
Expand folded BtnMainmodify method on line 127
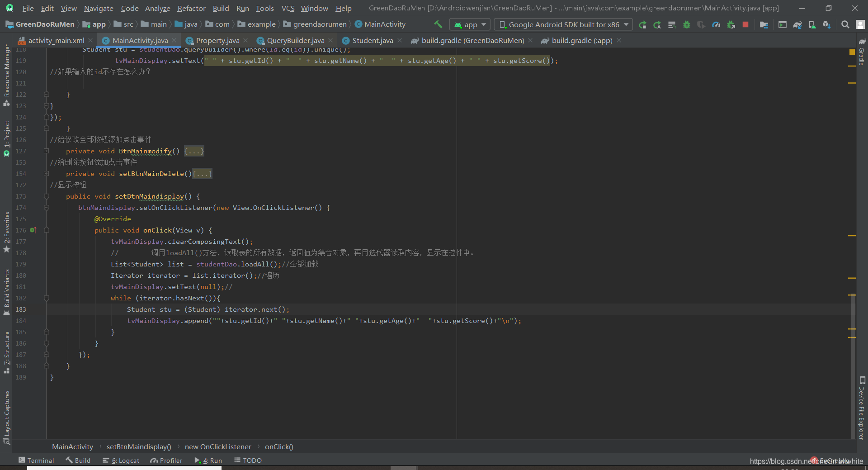coord(46,151)
